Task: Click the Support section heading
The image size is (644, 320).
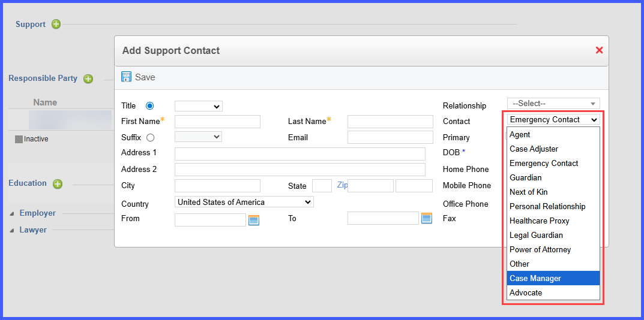Action: tap(31, 24)
